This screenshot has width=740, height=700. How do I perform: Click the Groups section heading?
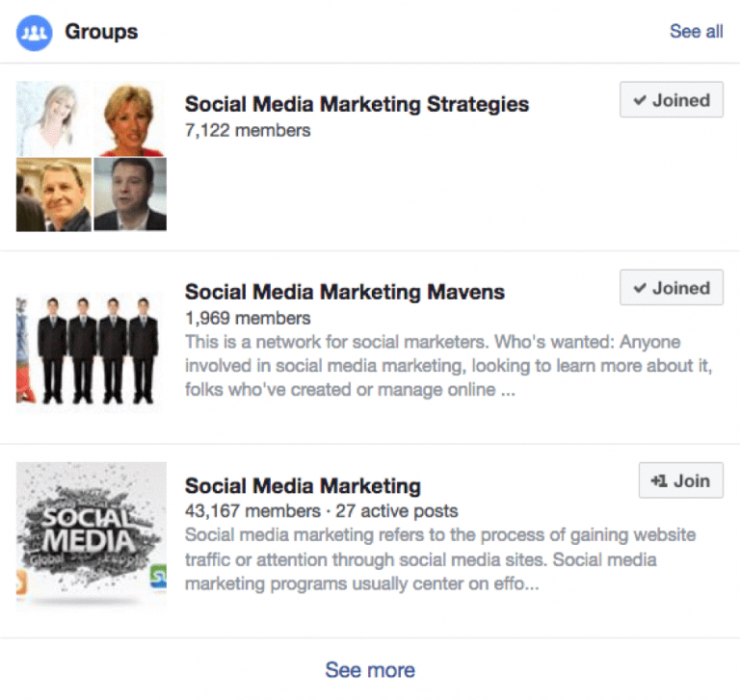click(x=101, y=32)
